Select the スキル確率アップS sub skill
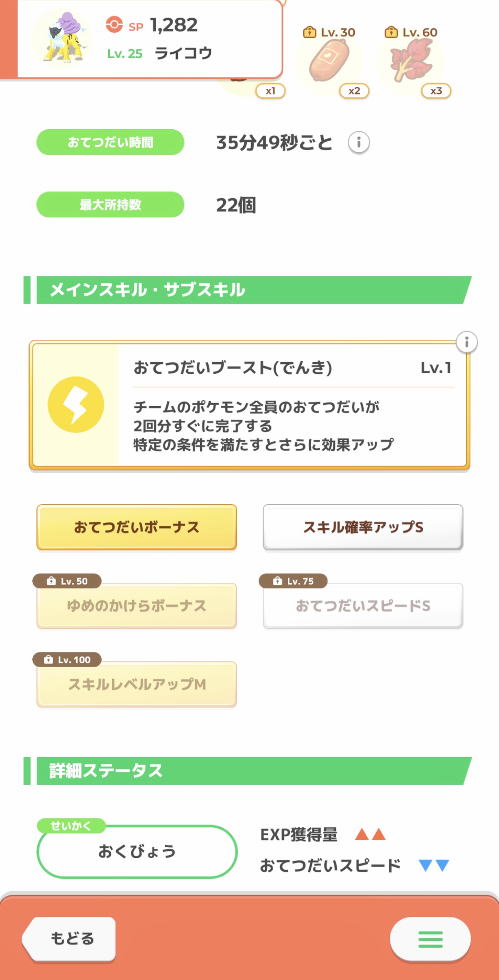Viewport: 499px width, 980px height. coord(363,527)
